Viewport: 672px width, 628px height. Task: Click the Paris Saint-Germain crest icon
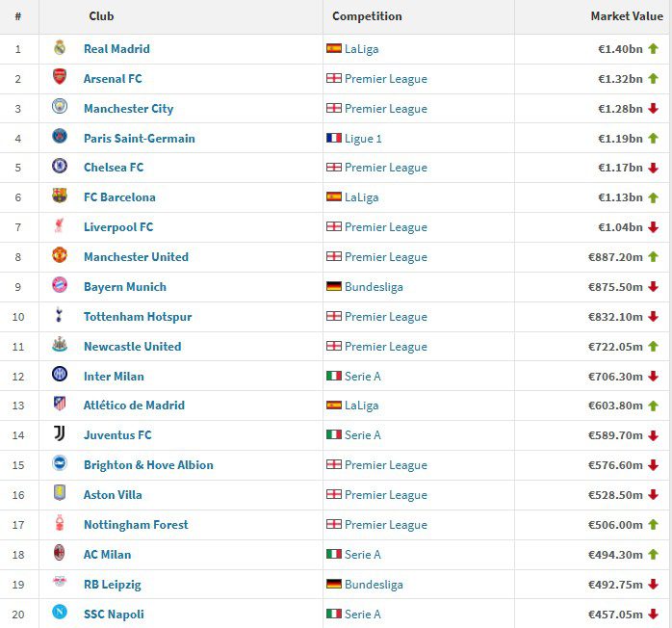click(60, 138)
